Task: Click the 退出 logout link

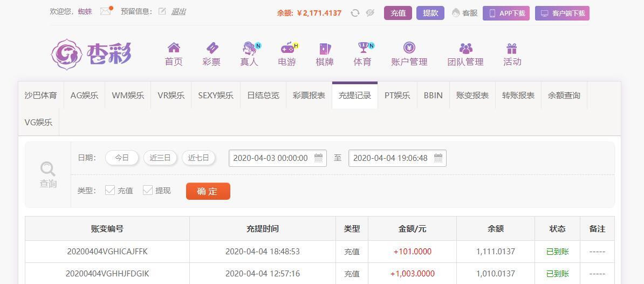Action: 178,11
